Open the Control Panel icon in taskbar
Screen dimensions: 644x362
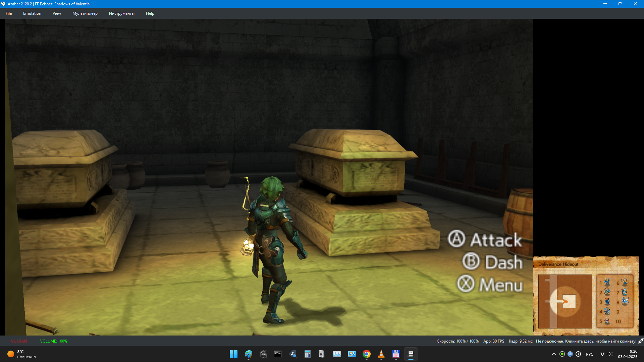(352, 354)
